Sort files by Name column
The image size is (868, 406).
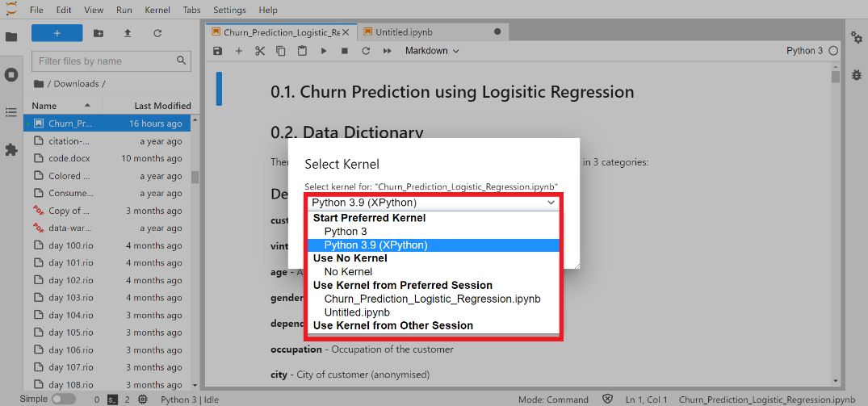[63, 106]
